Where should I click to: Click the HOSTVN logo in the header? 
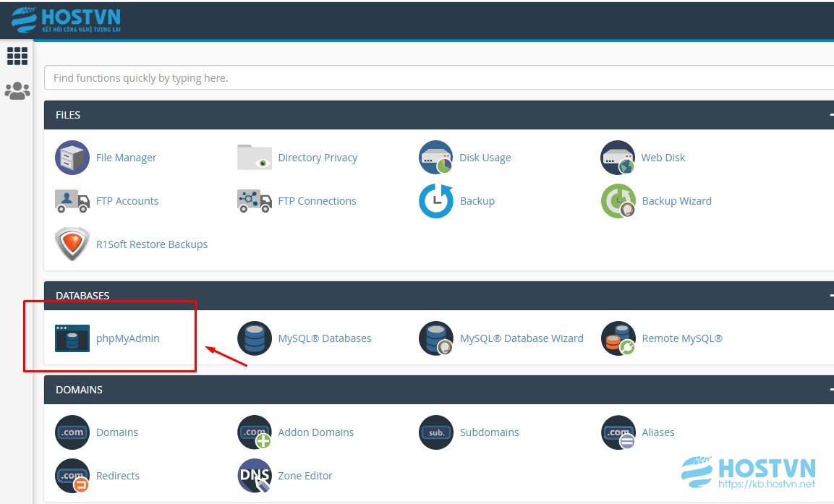66,20
